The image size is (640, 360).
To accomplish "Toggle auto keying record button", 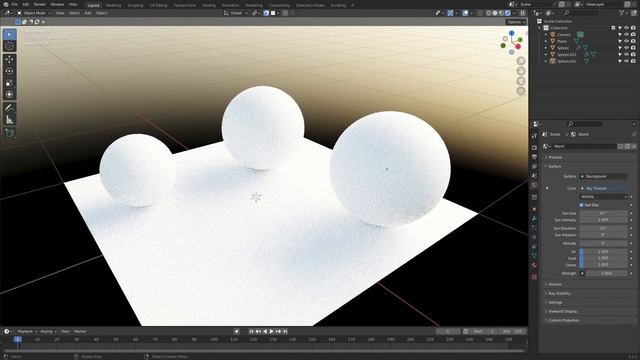I will 237,331.
